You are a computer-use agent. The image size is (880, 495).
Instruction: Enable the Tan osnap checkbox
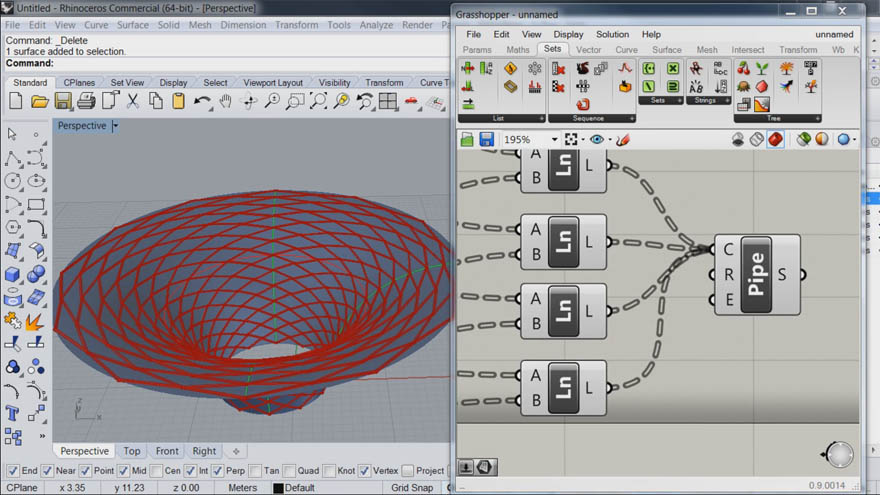255,471
